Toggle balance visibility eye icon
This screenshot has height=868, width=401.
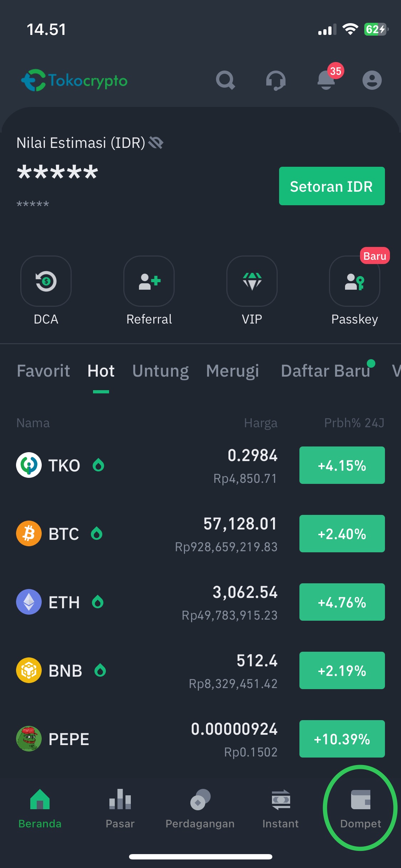click(156, 143)
